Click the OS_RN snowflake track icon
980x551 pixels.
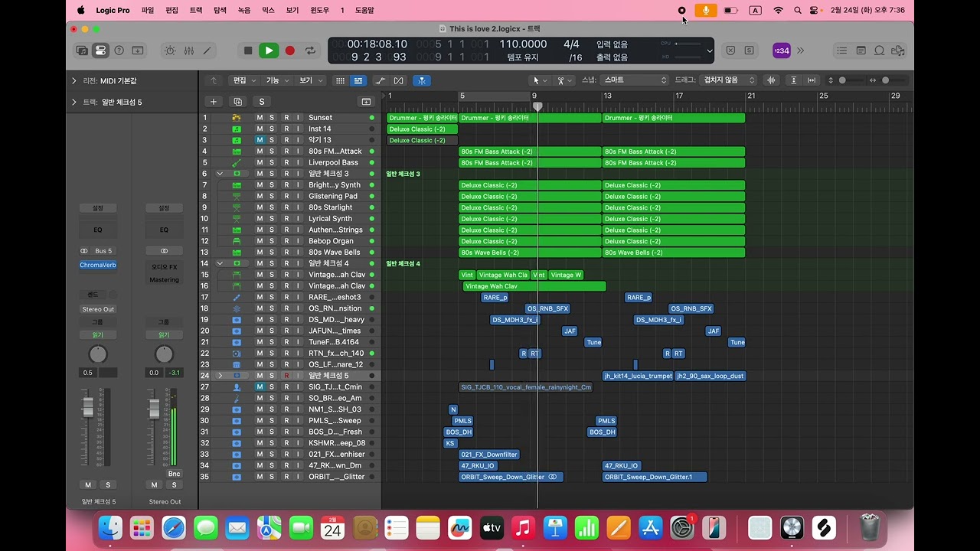point(237,308)
